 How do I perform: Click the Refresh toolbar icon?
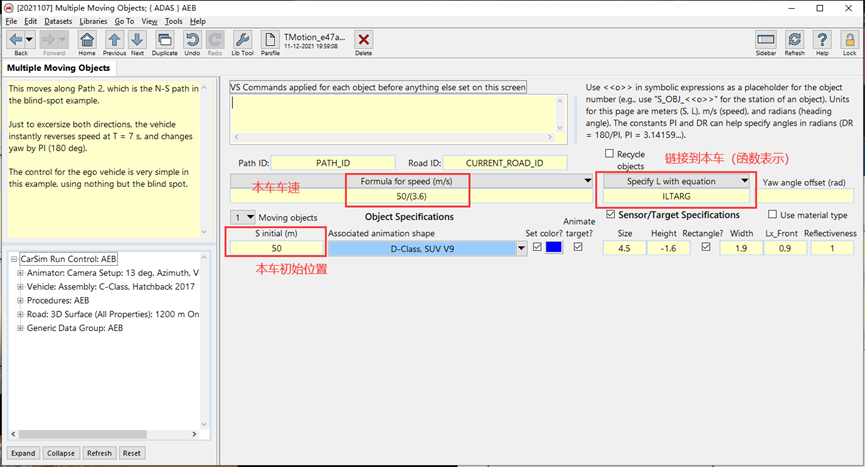pos(794,40)
